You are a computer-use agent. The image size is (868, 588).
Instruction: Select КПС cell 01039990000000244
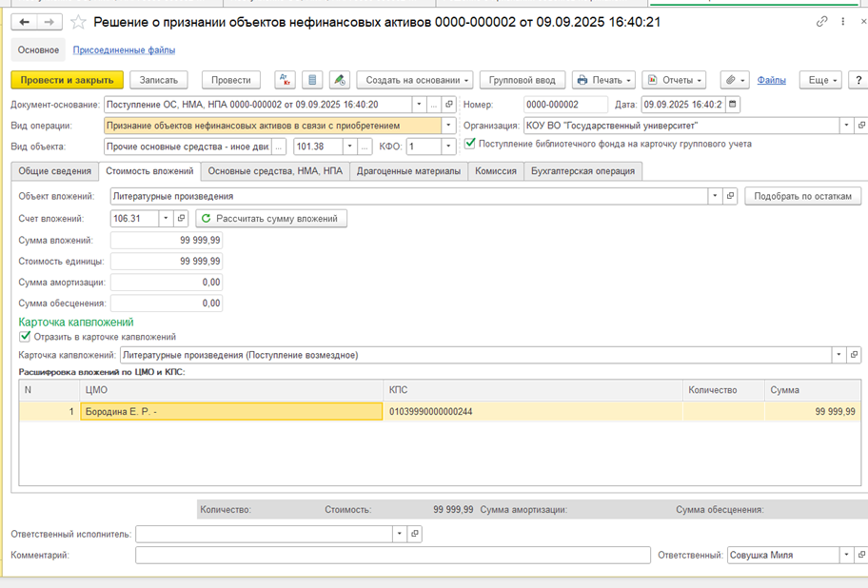533,412
